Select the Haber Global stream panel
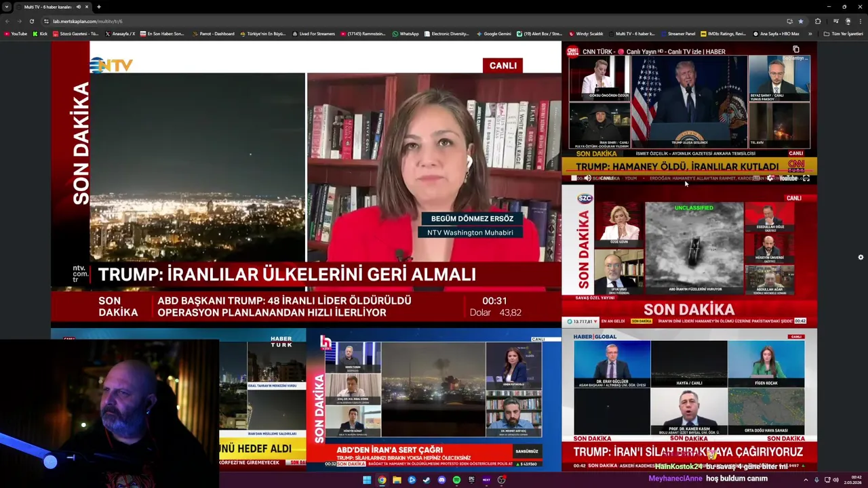Viewport: 868px width, 488px height. [x=689, y=400]
